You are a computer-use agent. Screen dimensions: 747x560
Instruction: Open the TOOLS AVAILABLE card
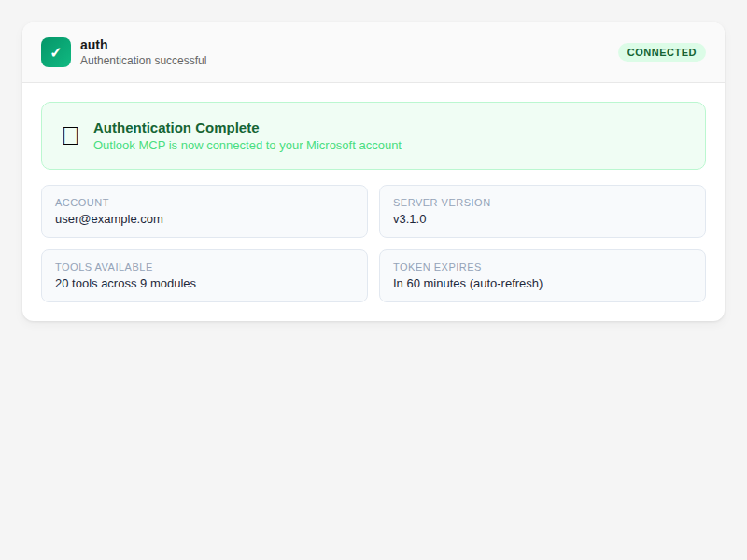(x=204, y=275)
